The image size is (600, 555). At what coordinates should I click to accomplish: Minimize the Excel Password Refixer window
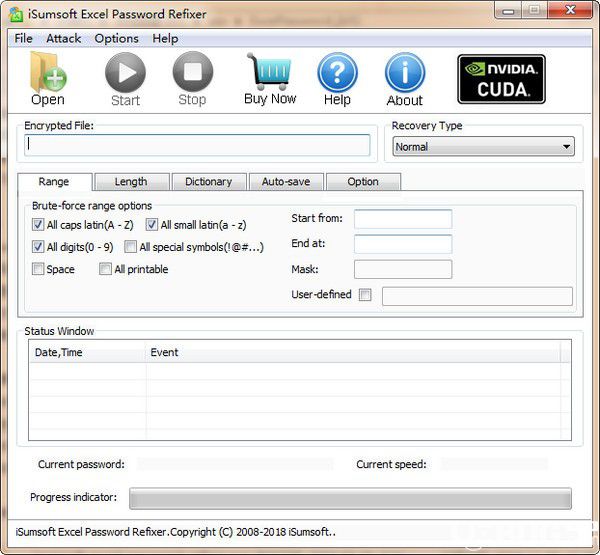[x=508, y=11]
